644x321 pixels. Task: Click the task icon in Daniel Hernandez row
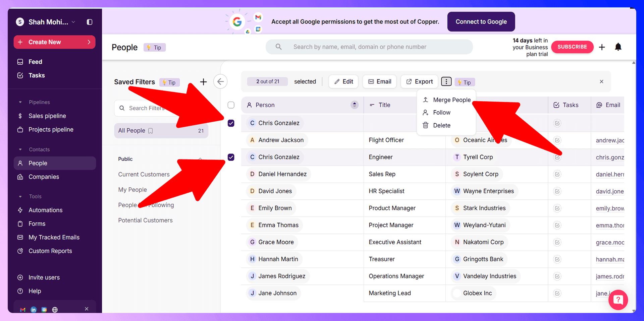point(557,174)
